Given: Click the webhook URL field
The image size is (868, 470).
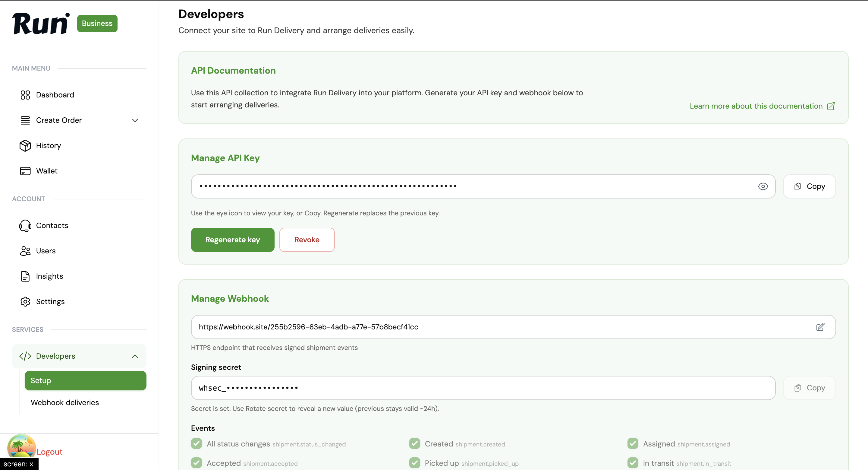Looking at the screenshot, I should 513,327.
